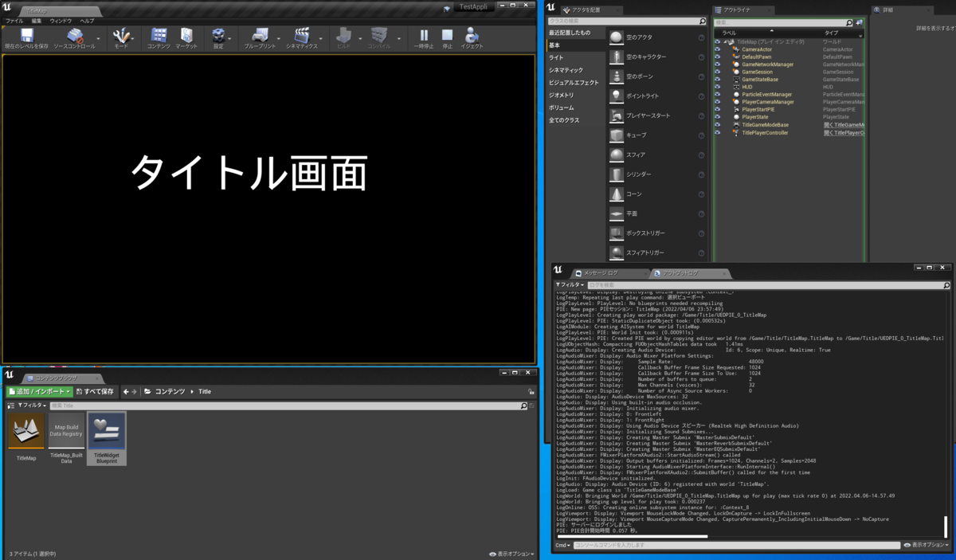This screenshot has height=560, width=956.
Task: Select 空のアクタ empty actor icon
Action: point(617,37)
